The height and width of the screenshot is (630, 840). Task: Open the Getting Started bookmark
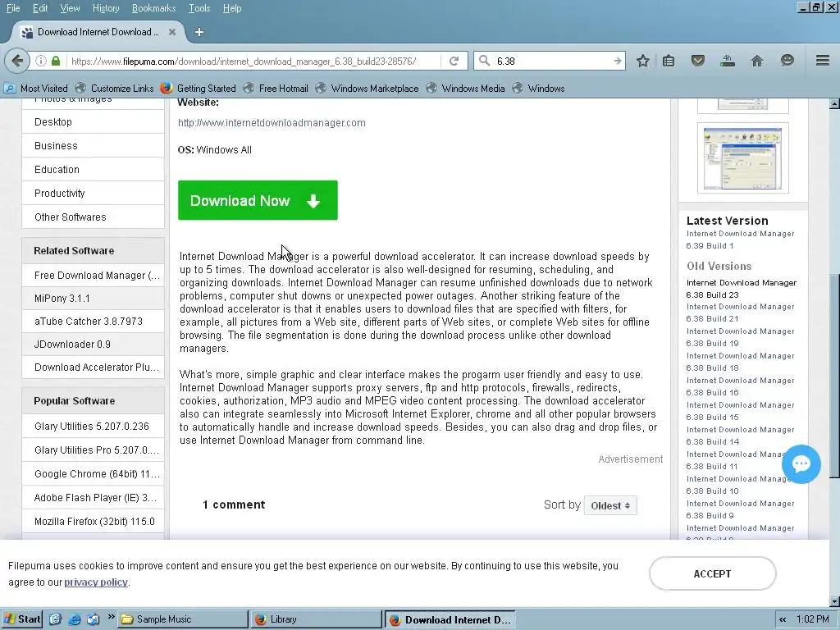coord(199,89)
